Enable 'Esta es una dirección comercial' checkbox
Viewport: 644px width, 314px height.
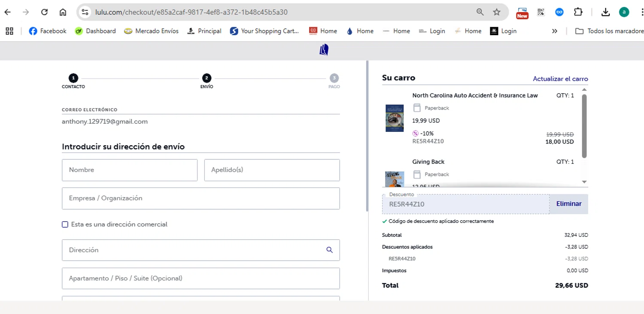click(x=65, y=224)
